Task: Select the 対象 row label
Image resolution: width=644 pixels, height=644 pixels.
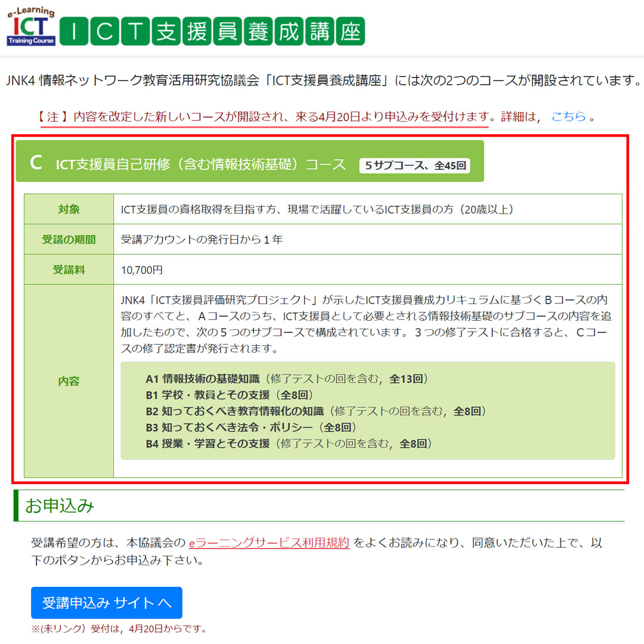Action: [x=69, y=209]
